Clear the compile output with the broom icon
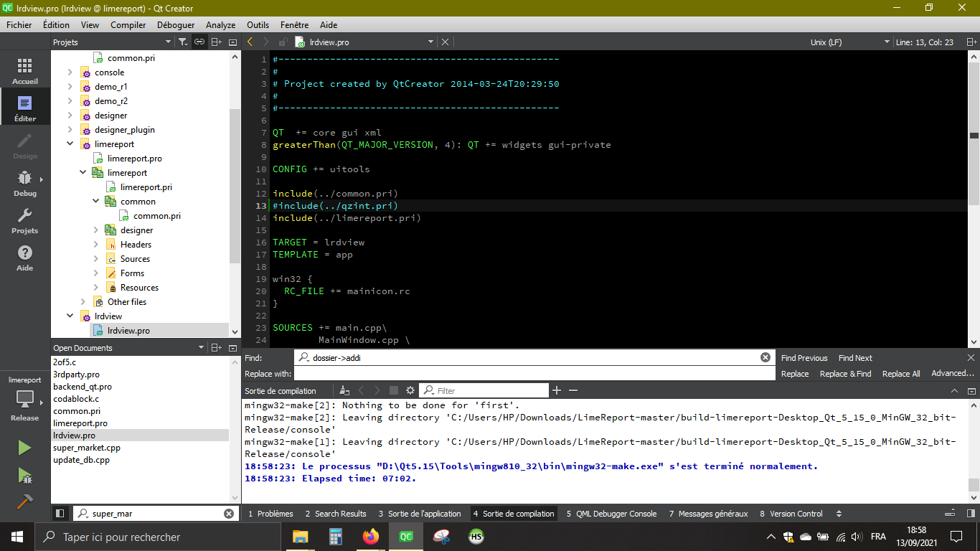Screen dimensions: 980x551 (344, 390)
